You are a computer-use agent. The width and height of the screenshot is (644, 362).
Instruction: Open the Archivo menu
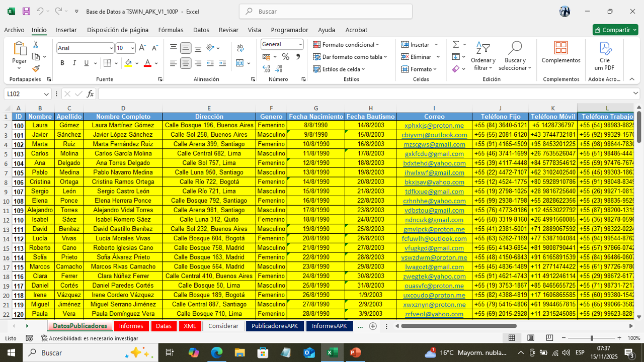pos(14,30)
